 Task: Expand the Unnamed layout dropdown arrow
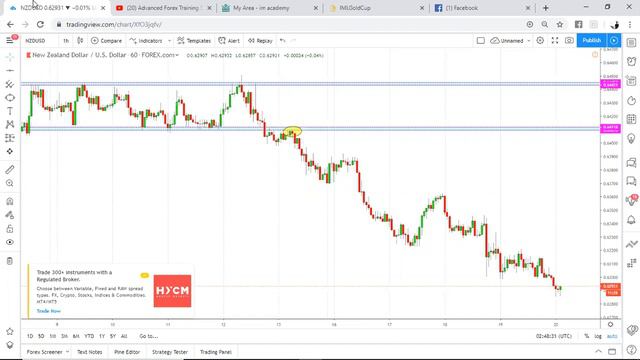(x=529, y=41)
